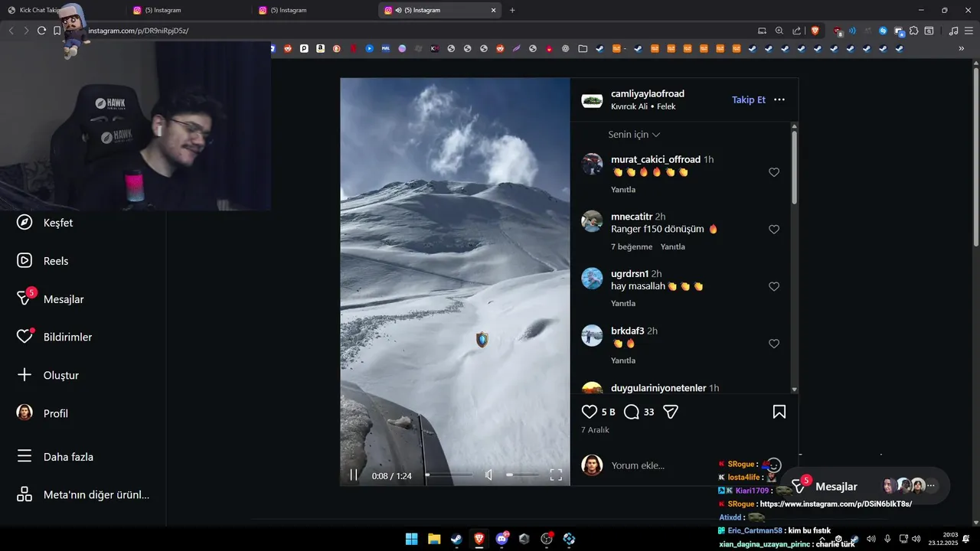Click the share paper-plane icon under post

click(671, 412)
